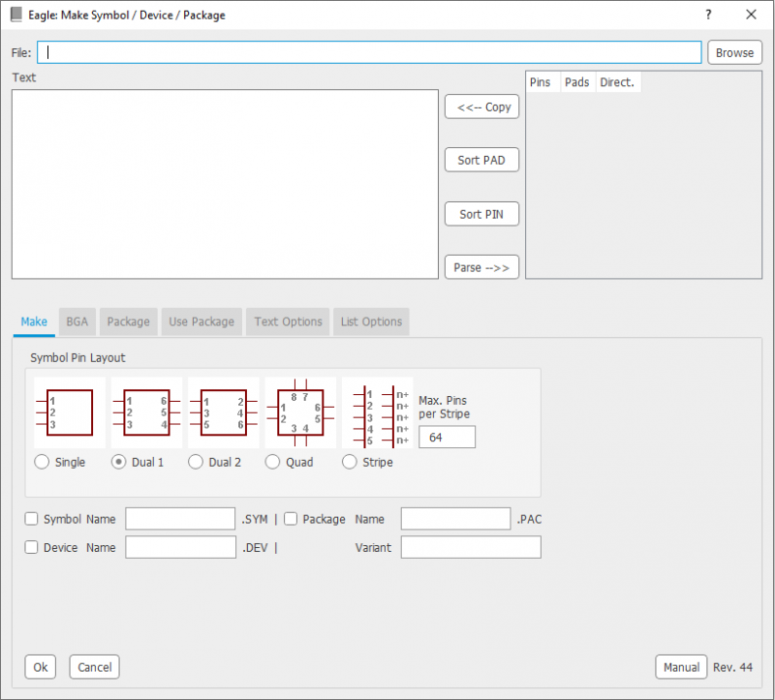The height and width of the screenshot is (700, 775).
Task: Click the Symbol Pin Layout heading
Action: point(77,357)
